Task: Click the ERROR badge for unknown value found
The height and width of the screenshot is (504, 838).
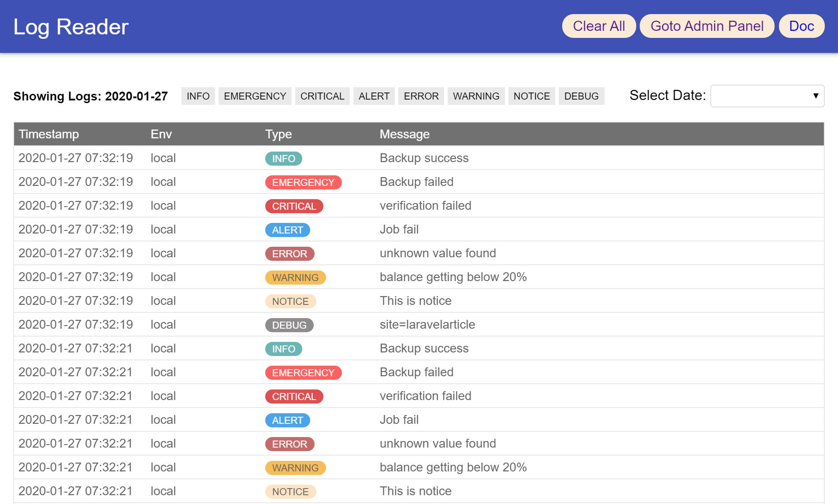Action: tap(289, 253)
